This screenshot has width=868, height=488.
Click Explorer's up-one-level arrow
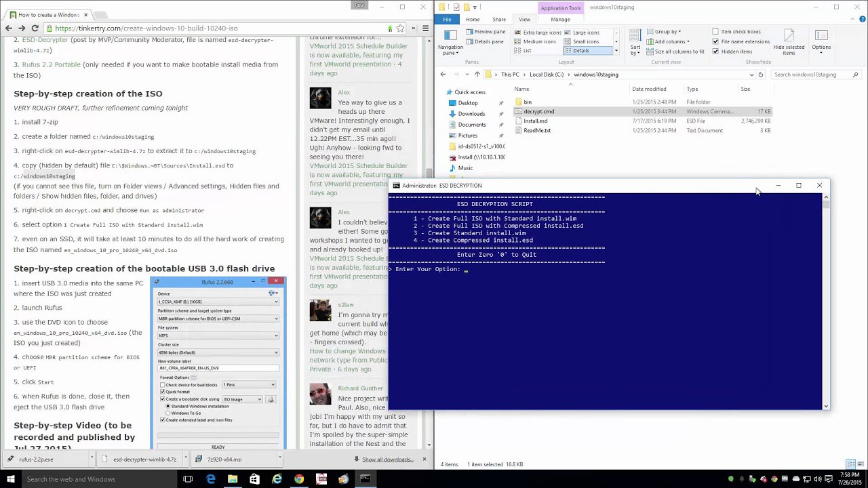477,75
